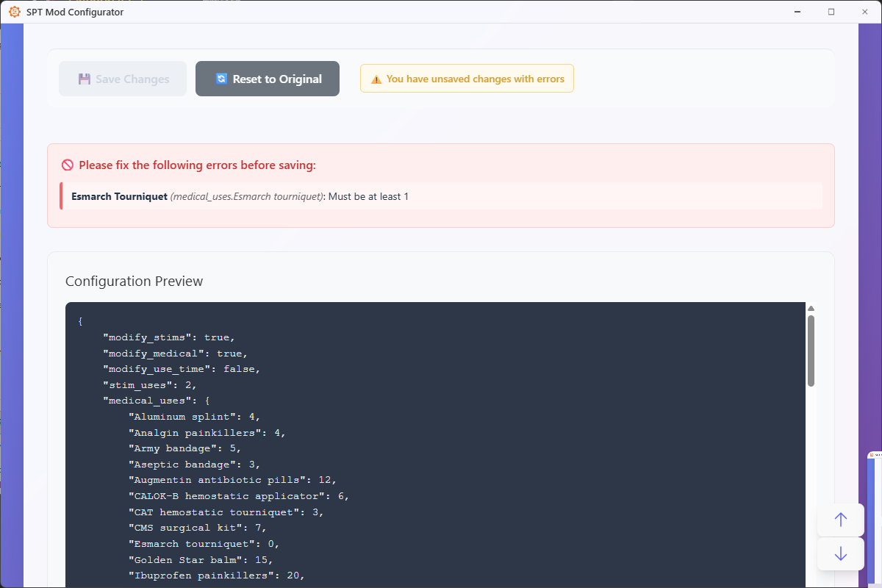Click the "modify_medical": true line

point(175,354)
